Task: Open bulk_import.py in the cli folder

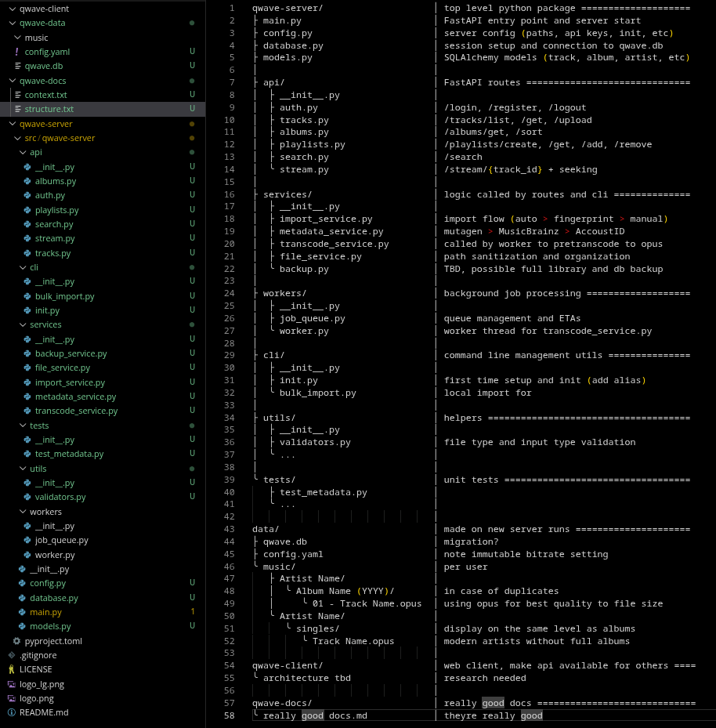Action: (x=64, y=296)
